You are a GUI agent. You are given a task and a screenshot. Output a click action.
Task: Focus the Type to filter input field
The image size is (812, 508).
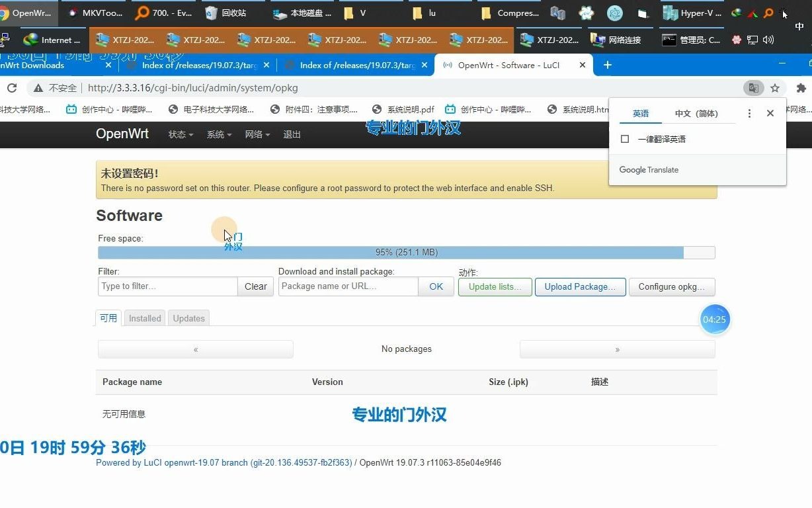click(168, 286)
